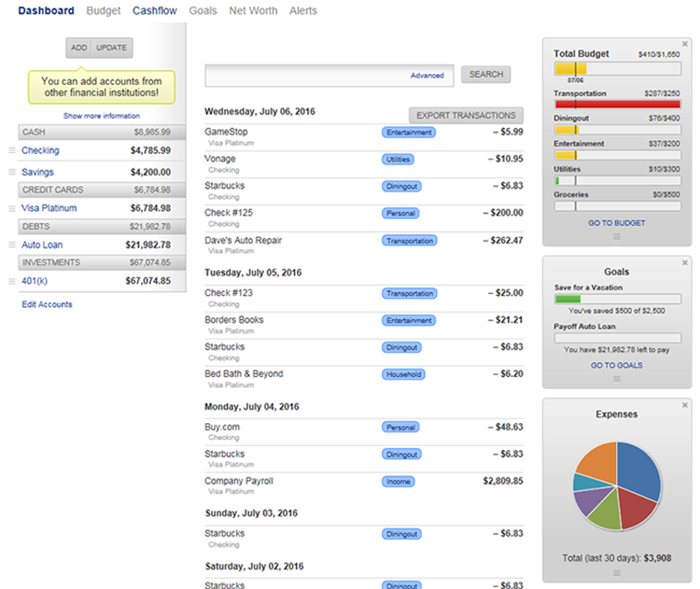Click the Total Budget progress bar
Image resolution: width=700 pixels, height=589 pixels.
click(x=618, y=69)
